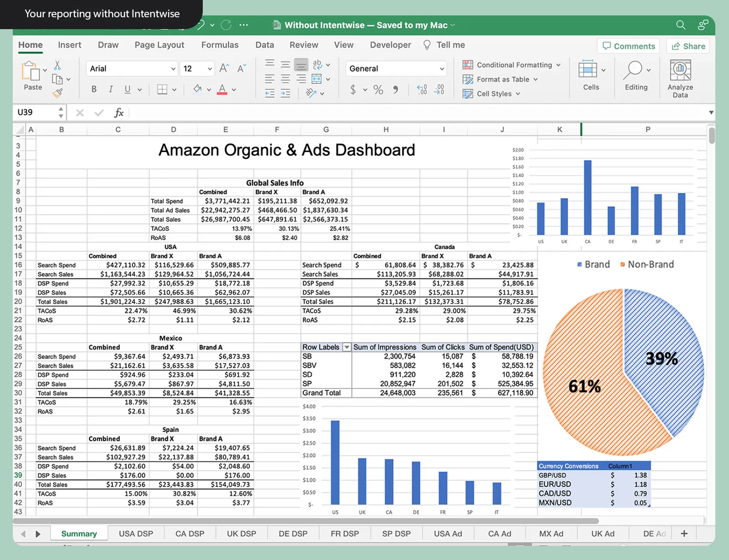Click the currency dollar format icon

[353, 89]
